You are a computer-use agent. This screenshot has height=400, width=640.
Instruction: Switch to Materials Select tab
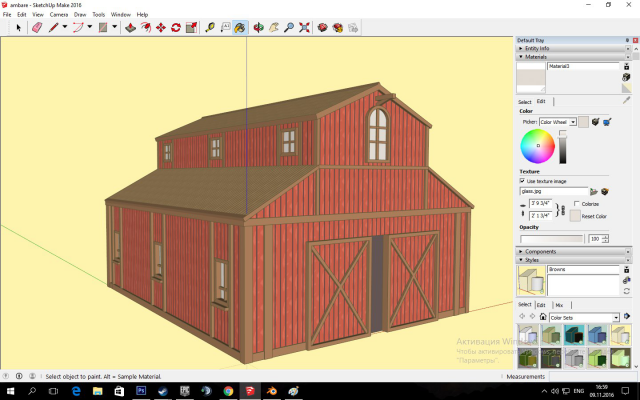click(524, 102)
